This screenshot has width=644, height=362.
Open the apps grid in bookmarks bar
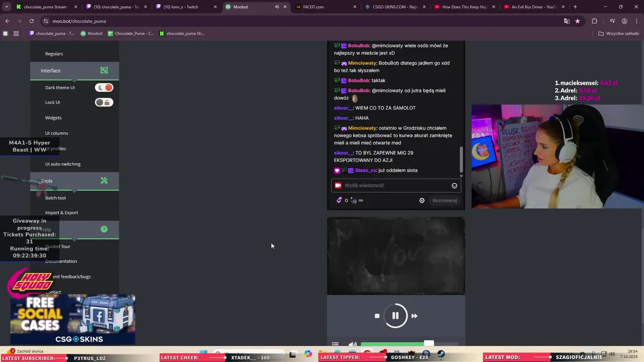16,34
